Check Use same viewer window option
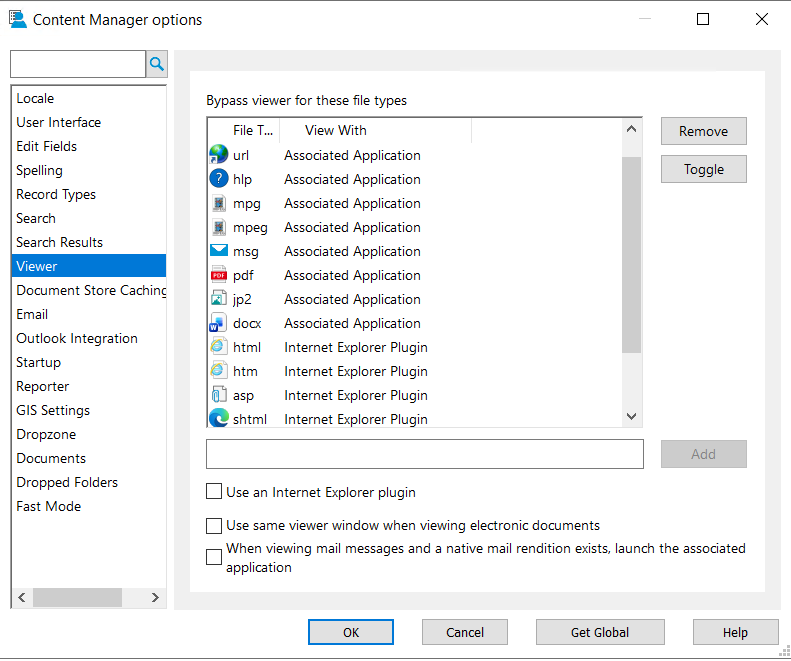 pos(214,526)
